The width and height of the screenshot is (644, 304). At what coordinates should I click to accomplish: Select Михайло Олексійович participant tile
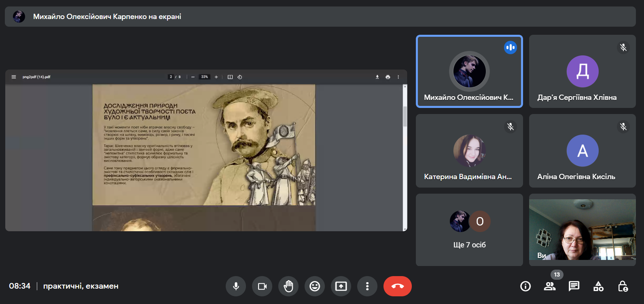[469, 72]
